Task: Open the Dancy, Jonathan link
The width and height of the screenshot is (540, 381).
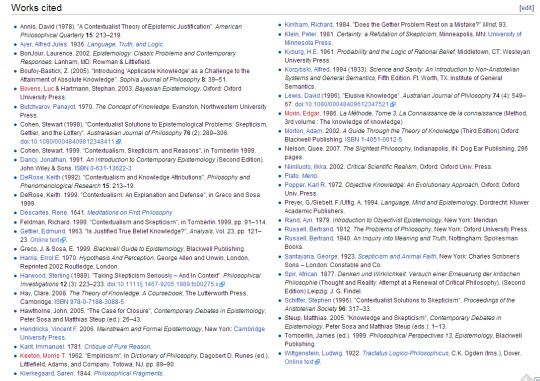Action: click(x=43, y=159)
